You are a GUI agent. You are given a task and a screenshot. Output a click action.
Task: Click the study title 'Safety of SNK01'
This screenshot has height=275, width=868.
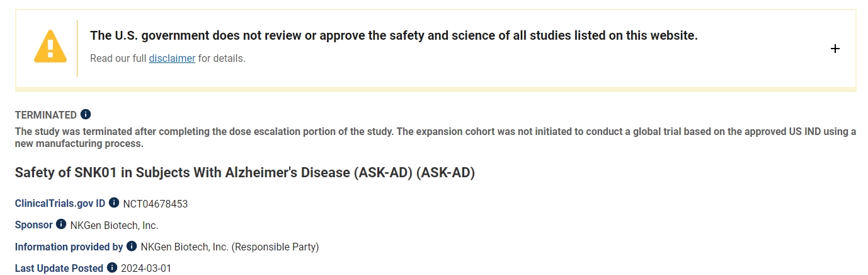click(x=244, y=173)
